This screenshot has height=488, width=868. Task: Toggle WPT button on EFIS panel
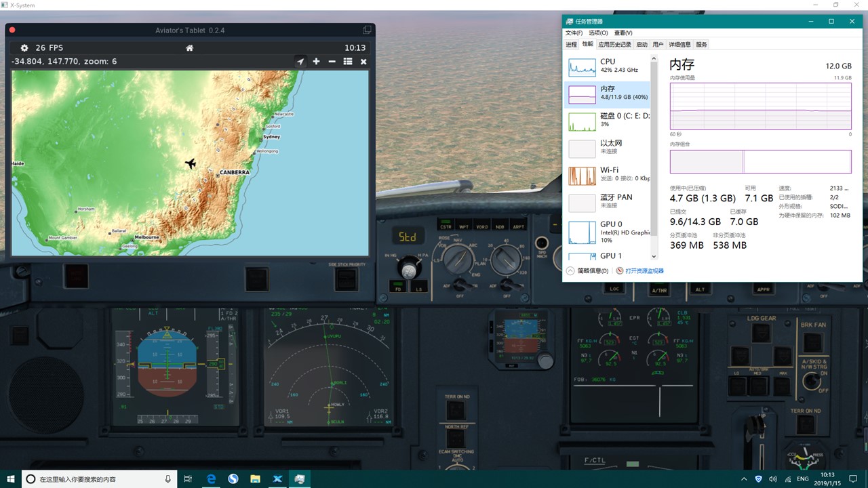tap(464, 224)
